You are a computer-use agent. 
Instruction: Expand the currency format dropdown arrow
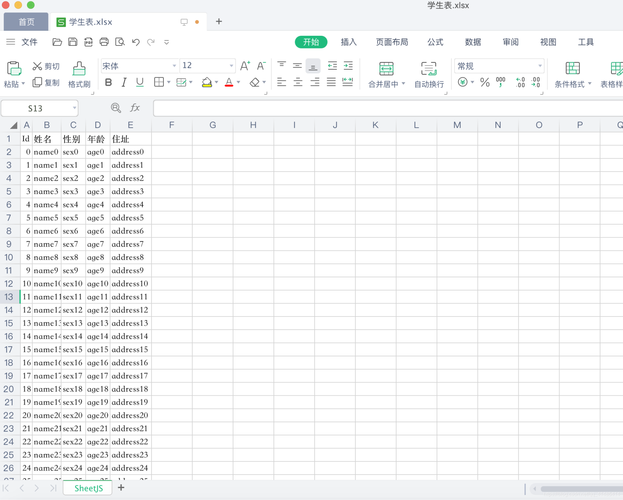pos(472,82)
